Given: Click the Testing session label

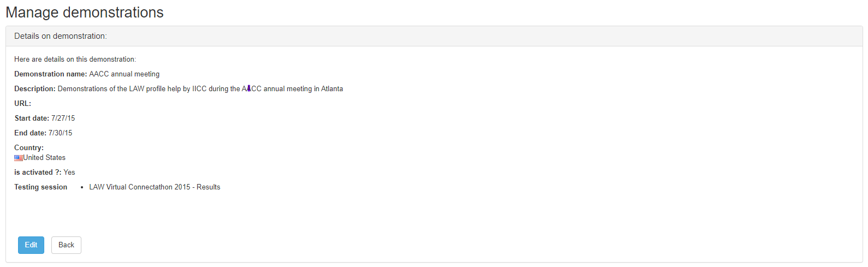Looking at the screenshot, I should (x=40, y=187).
